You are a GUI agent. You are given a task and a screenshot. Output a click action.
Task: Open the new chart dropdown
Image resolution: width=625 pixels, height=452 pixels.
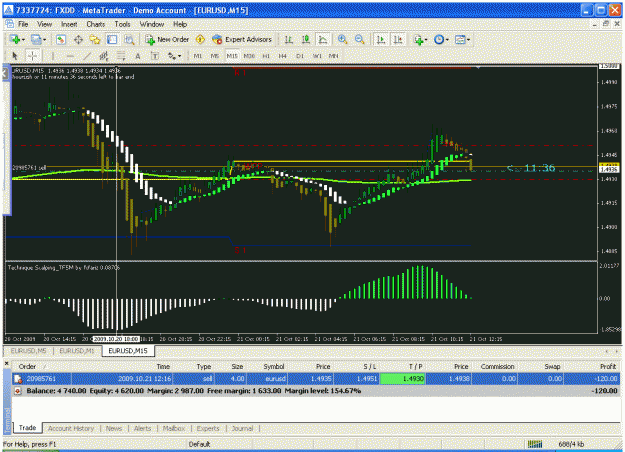18,39
